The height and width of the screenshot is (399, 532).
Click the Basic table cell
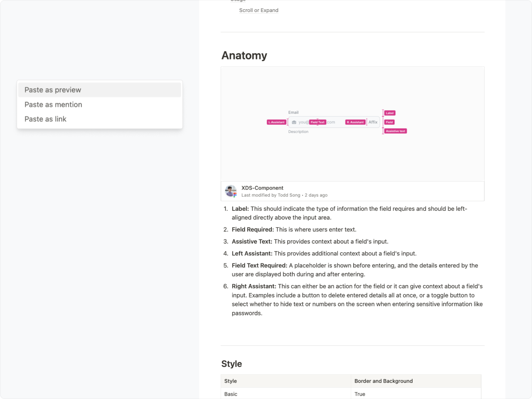(286, 394)
